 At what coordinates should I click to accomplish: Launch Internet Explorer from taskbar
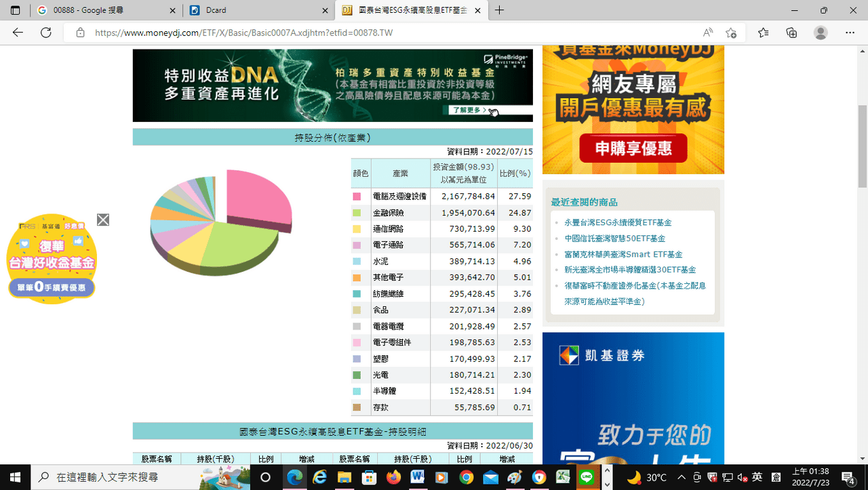(x=319, y=477)
